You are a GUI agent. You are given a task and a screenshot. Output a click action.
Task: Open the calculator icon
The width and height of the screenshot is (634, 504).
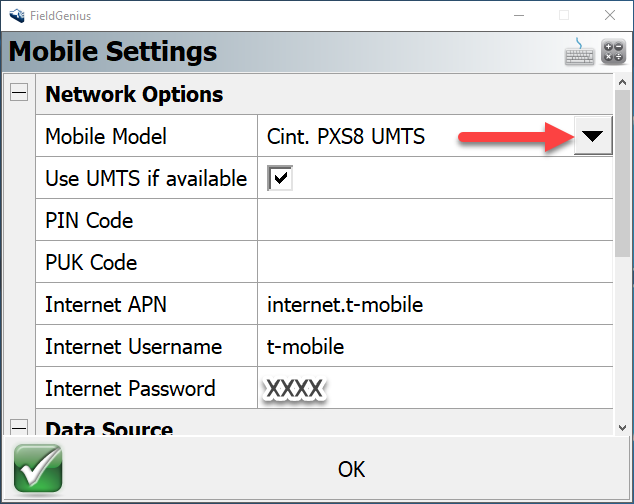point(612,53)
